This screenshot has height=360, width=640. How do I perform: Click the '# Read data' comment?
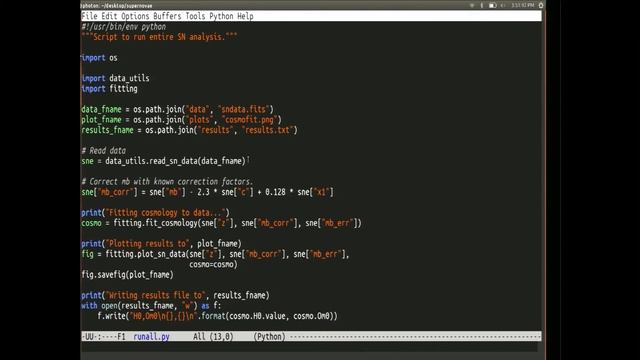(x=104, y=151)
